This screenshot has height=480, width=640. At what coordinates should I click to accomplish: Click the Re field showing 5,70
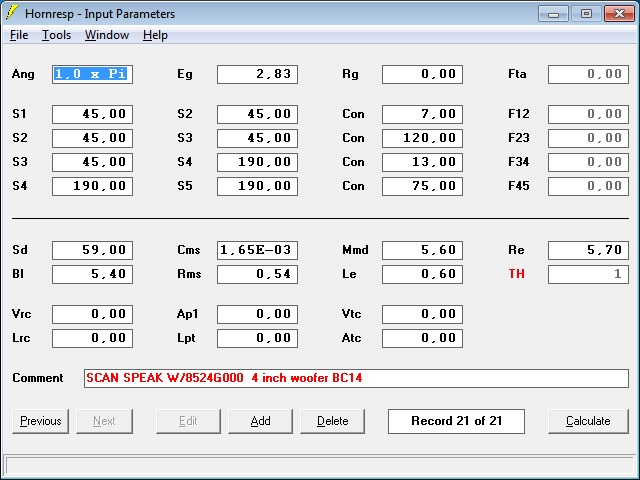point(588,250)
